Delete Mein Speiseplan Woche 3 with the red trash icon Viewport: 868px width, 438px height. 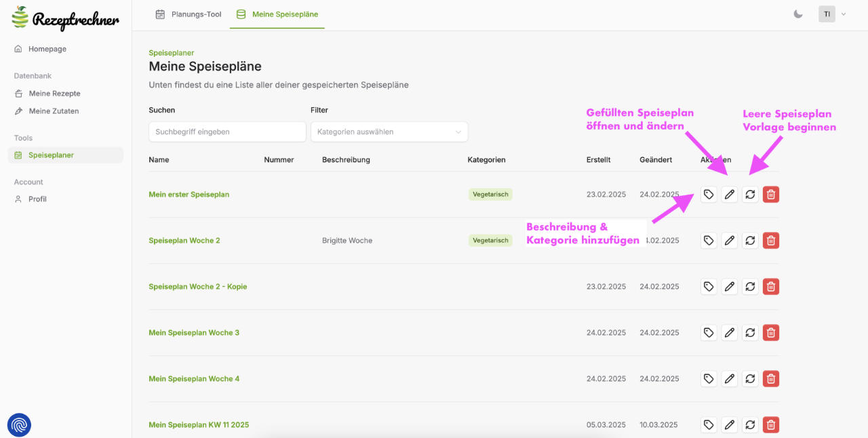[x=771, y=333]
